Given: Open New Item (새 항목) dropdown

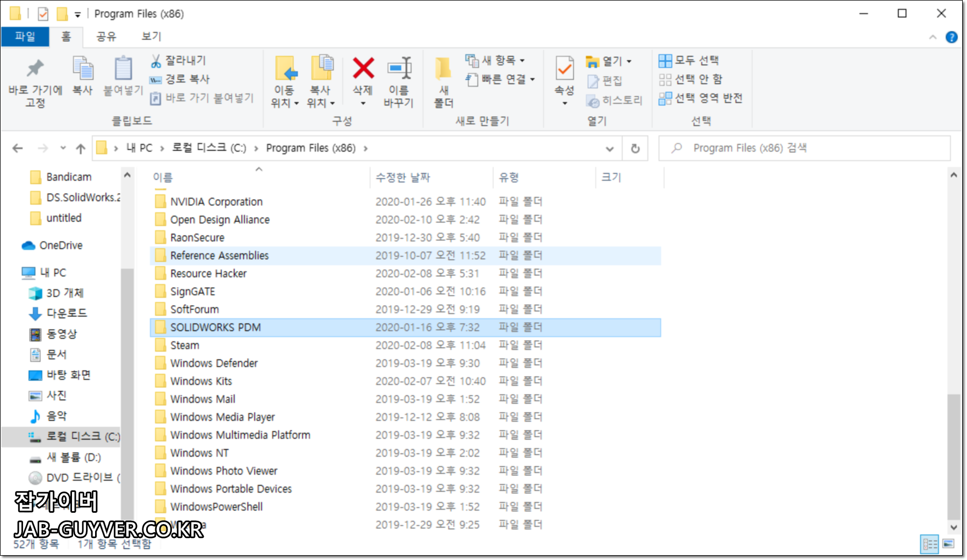Looking at the screenshot, I should point(495,60).
